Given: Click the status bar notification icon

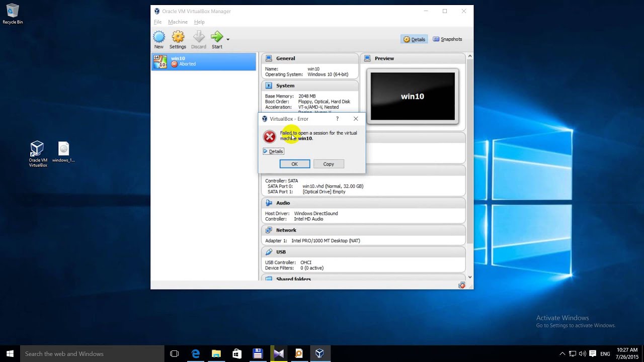Looking at the screenshot, I should (462, 285).
